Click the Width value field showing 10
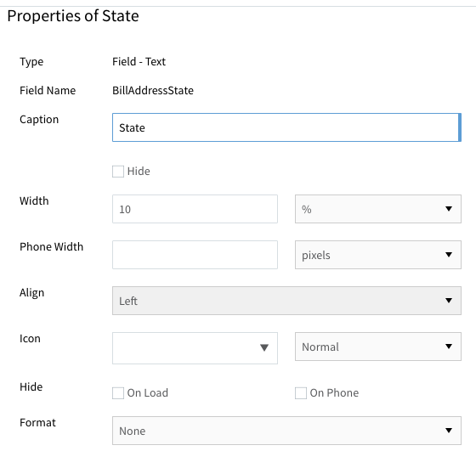The image size is (476, 451). click(x=195, y=209)
